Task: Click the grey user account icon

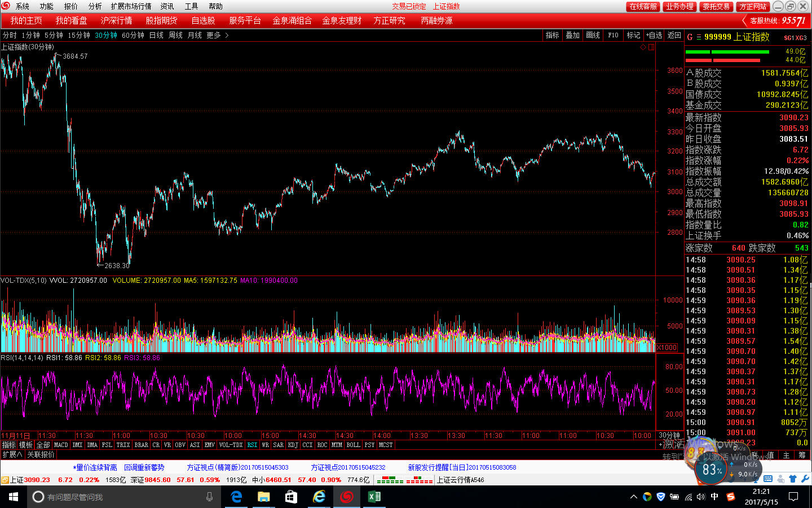Action: [780, 479]
